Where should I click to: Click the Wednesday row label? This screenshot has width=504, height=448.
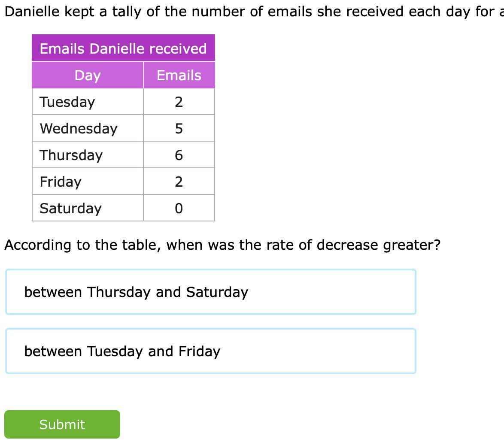78,129
